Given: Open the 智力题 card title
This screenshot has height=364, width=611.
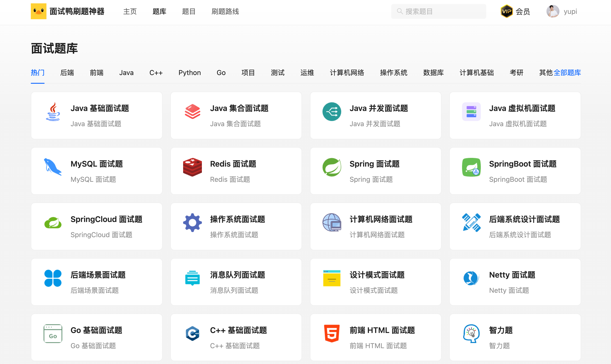Looking at the screenshot, I should [x=501, y=330].
